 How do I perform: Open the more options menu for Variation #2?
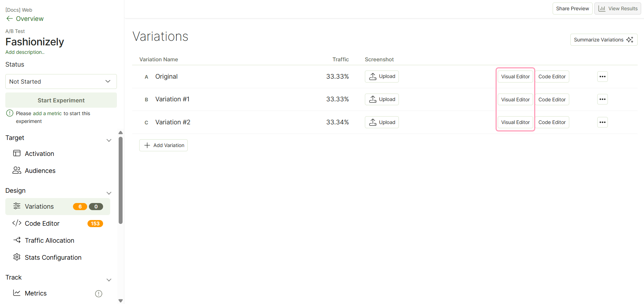[603, 122]
